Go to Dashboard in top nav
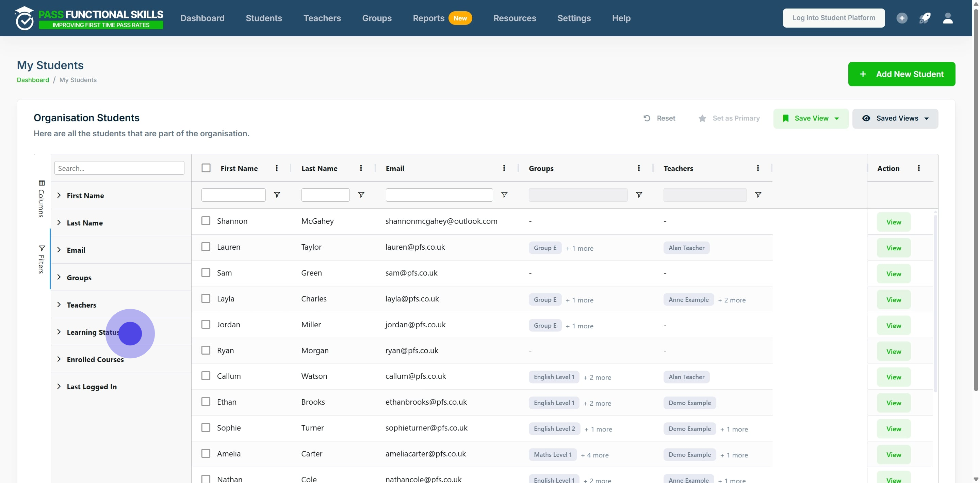The image size is (980, 483). click(202, 18)
